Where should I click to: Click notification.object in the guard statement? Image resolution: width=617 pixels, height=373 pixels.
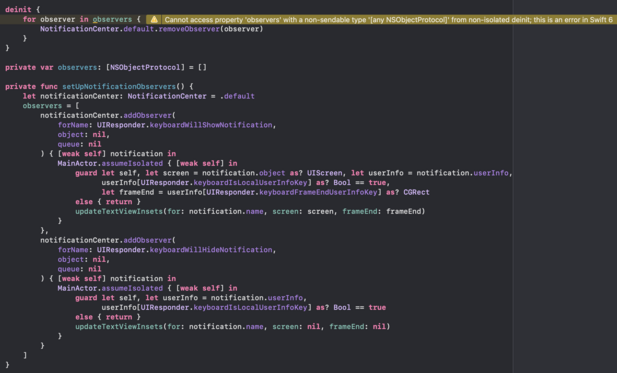pyautogui.click(x=244, y=173)
